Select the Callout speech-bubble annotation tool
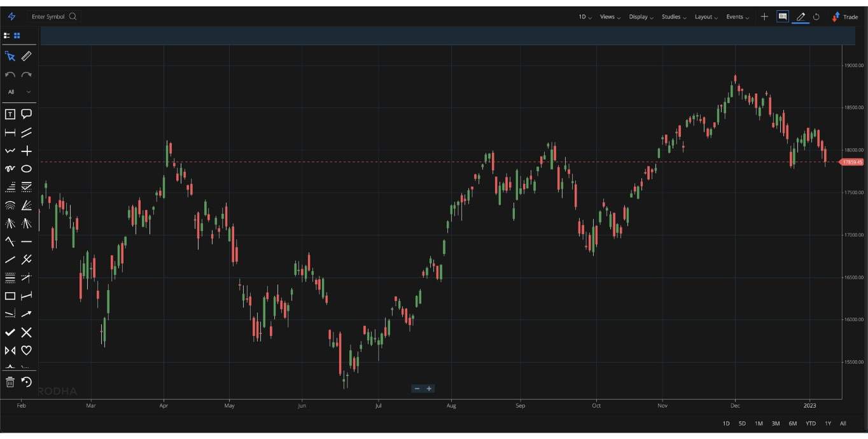 [x=26, y=114]
